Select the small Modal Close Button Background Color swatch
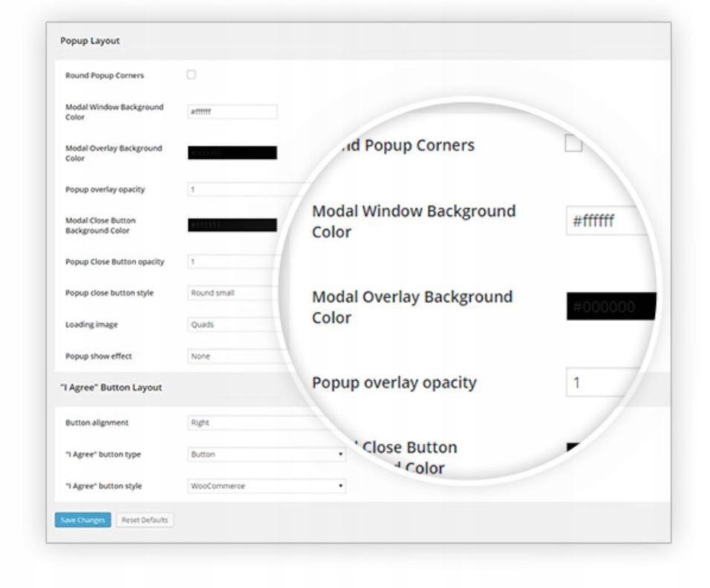Image resolution: width=710 pixels, height=588 pixels. click(232, 225)
